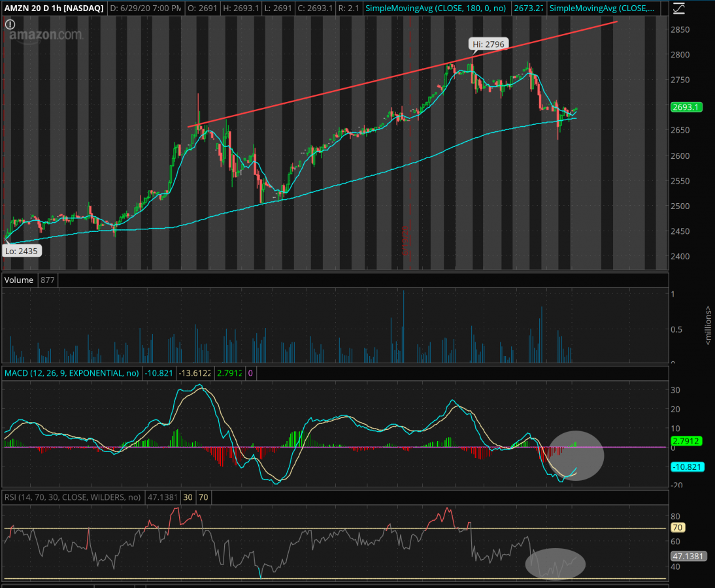The height and width of the screenshot is (588, 715).
Task: Click the open price readout O: 2691
Action: click(201, 8)
